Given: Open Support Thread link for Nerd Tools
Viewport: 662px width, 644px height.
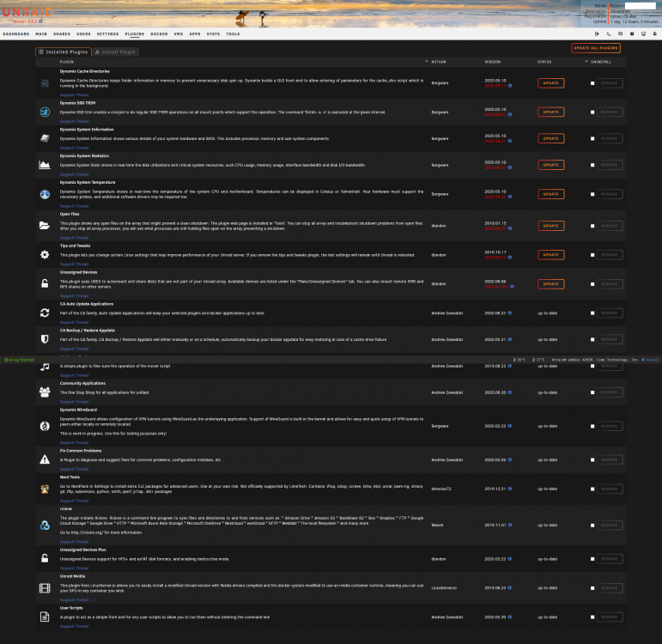Looking at the screenshot, I should (74, 501).
